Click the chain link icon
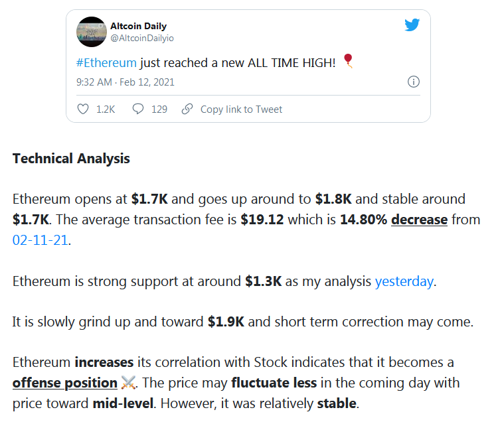Image resolution: width=504 pixels, height=424 pixels. pyautogui.click(x=187, y=109)
